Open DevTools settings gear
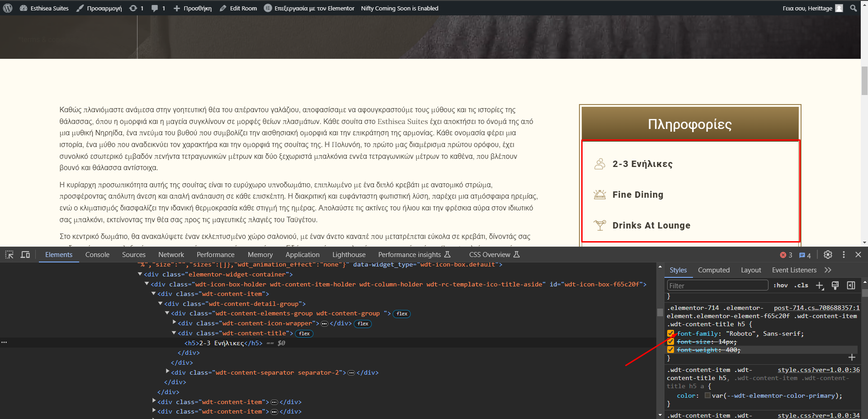This screenshot has width=868, height=419. point(828,255)
